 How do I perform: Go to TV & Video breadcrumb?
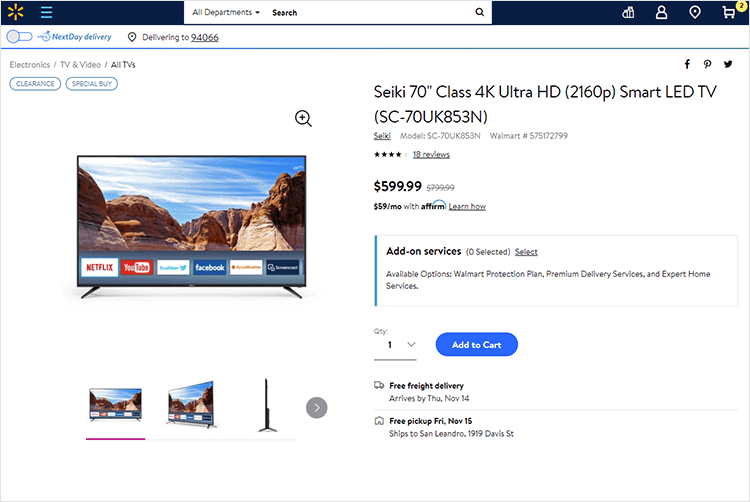(80, 65)
